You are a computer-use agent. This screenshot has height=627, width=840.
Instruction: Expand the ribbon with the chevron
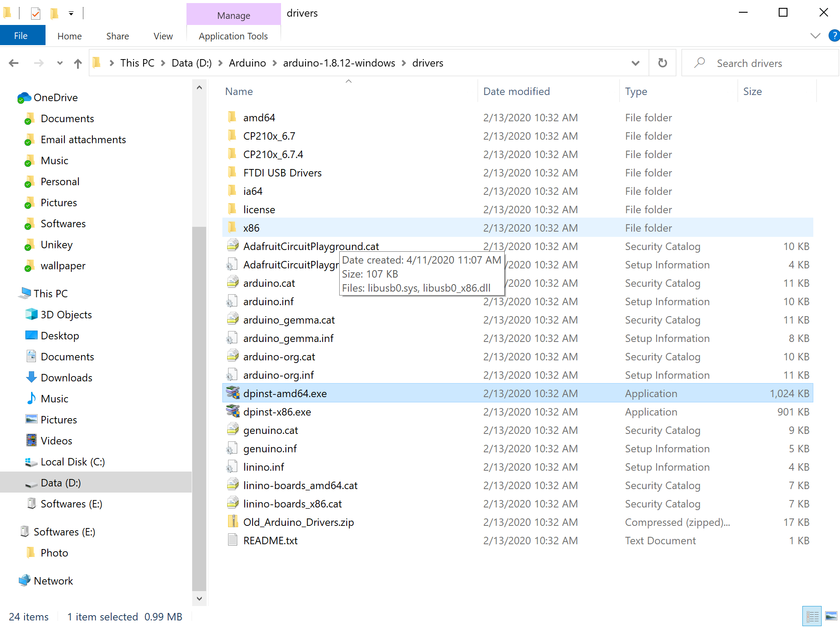click(815, 35)
